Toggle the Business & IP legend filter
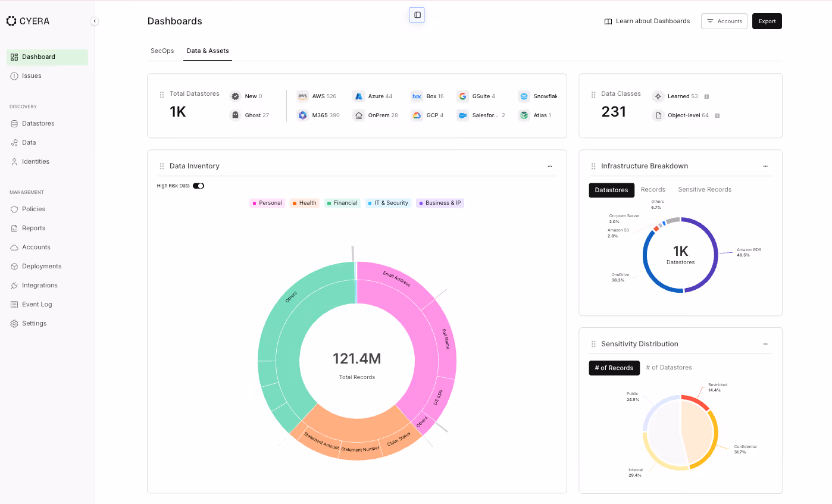 coord(440,203)
